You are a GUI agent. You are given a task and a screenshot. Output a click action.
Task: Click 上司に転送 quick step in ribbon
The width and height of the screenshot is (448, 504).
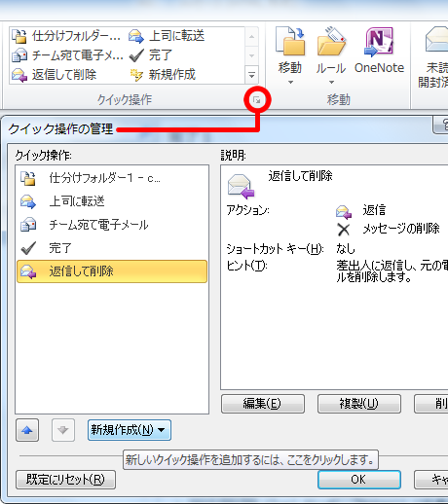167,36
